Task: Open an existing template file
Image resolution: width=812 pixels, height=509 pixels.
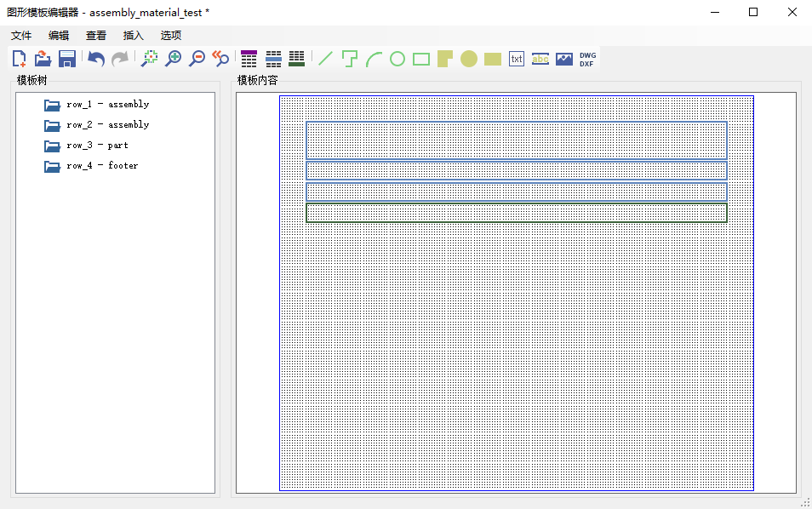Action: pos(43,59)
